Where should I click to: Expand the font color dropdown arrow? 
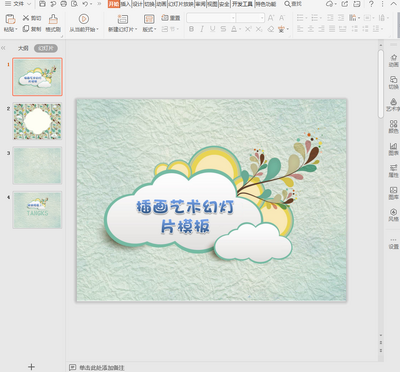click(240, 29)
